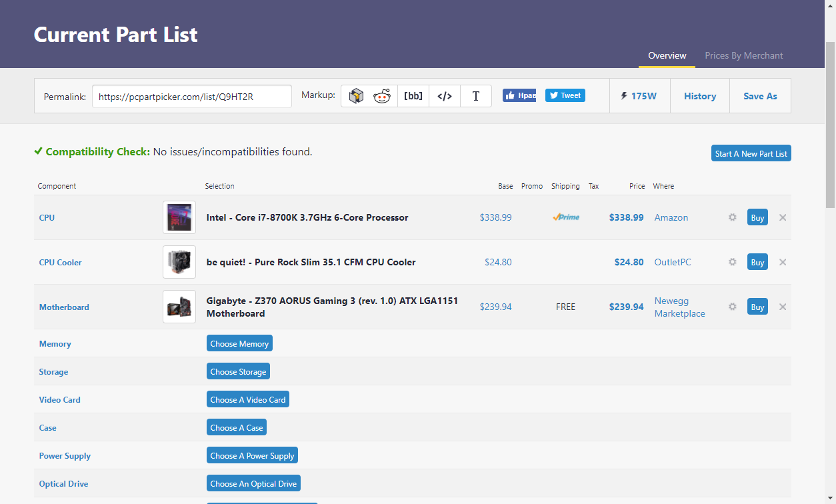Click the Choose Memory button
The height and width of the screenshot is (504, 836).
[x=239, y=343]
